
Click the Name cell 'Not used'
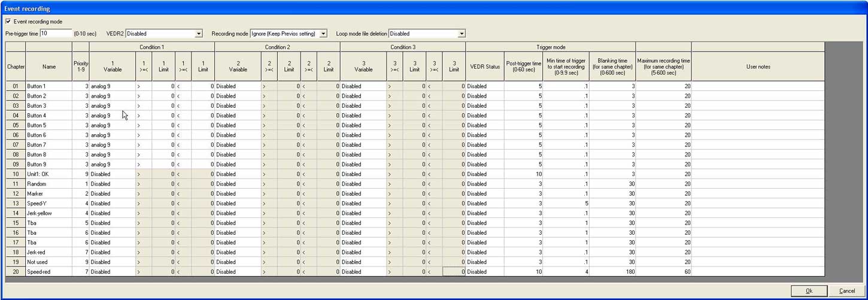[48, 262]
